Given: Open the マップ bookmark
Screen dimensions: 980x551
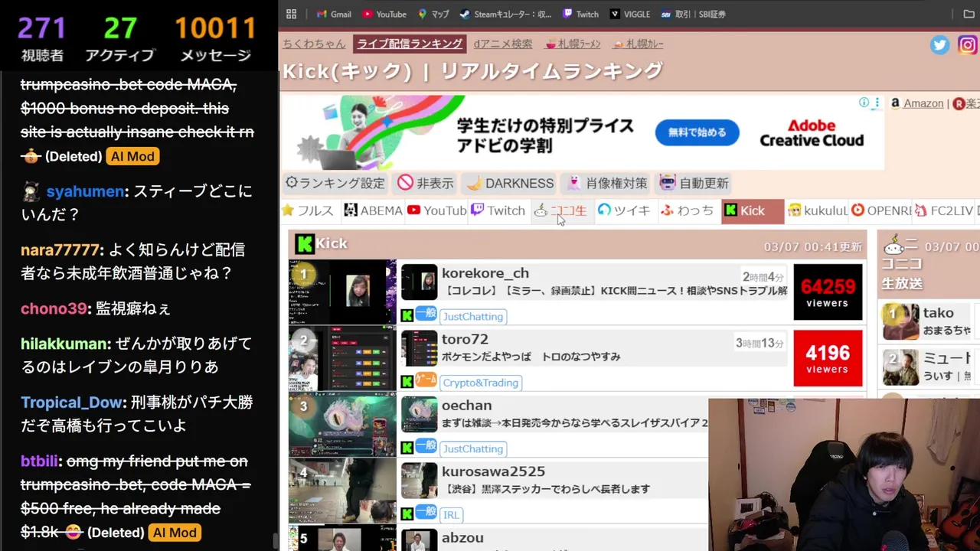Looking at the screenshot, I should pos(433,14).
